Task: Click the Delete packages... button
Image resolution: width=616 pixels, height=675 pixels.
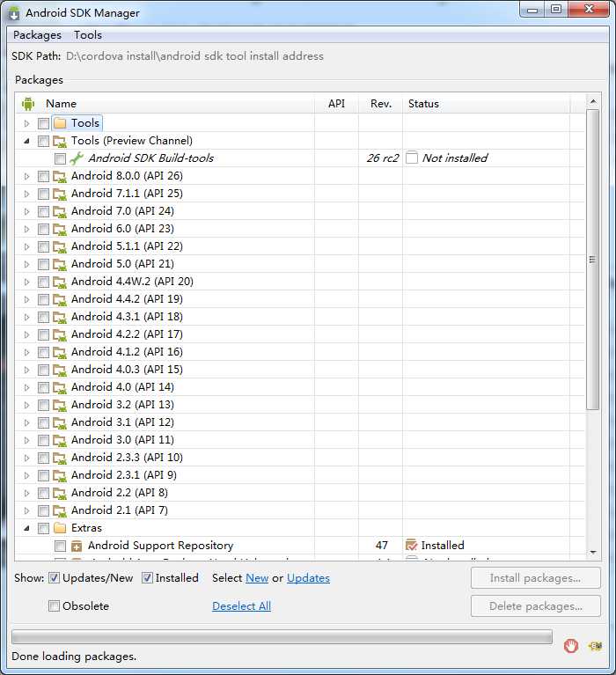Action: [x=536, y=606]
